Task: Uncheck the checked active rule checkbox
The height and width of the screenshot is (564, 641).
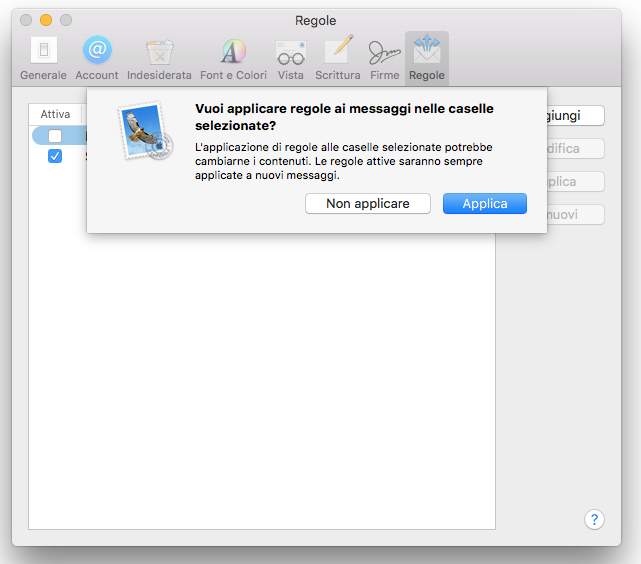Action: pos(55,156)
